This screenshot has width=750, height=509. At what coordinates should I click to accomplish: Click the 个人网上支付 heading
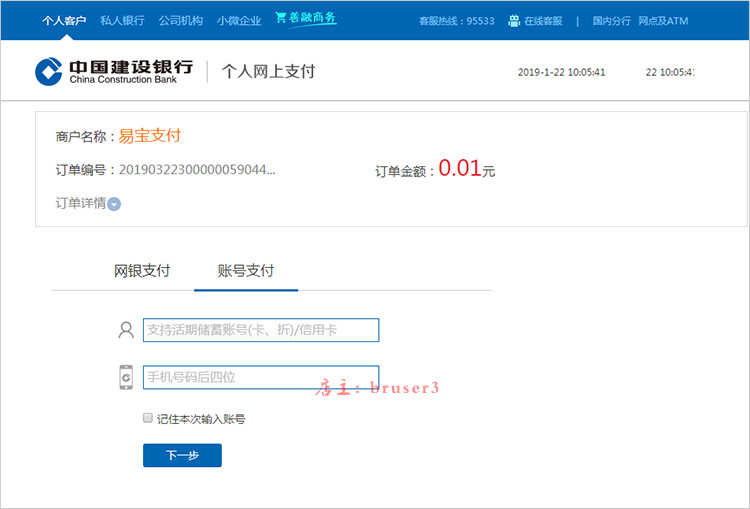click(268, 71)
